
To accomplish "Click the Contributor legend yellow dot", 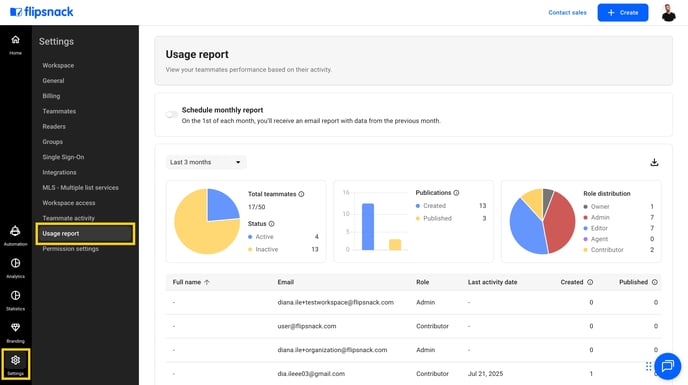I will point(585,250).
